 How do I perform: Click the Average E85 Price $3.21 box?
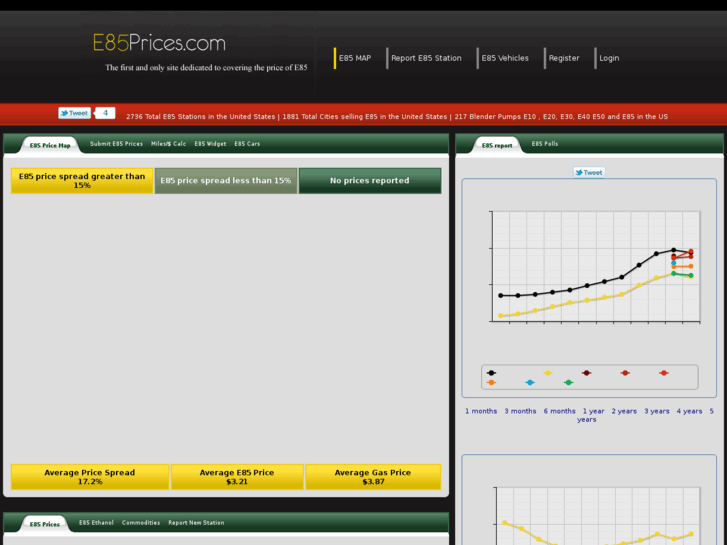[237, 477]
